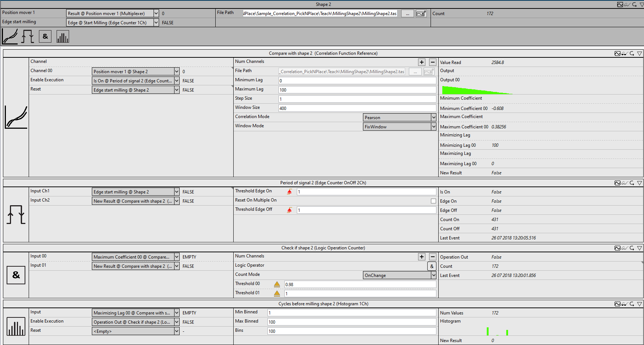Click the Histogram green bars thumbnail

tap(497, 331)
